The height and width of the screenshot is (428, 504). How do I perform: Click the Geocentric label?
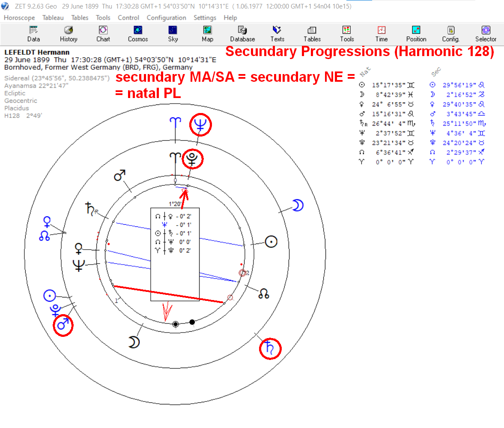pos(21,101)
